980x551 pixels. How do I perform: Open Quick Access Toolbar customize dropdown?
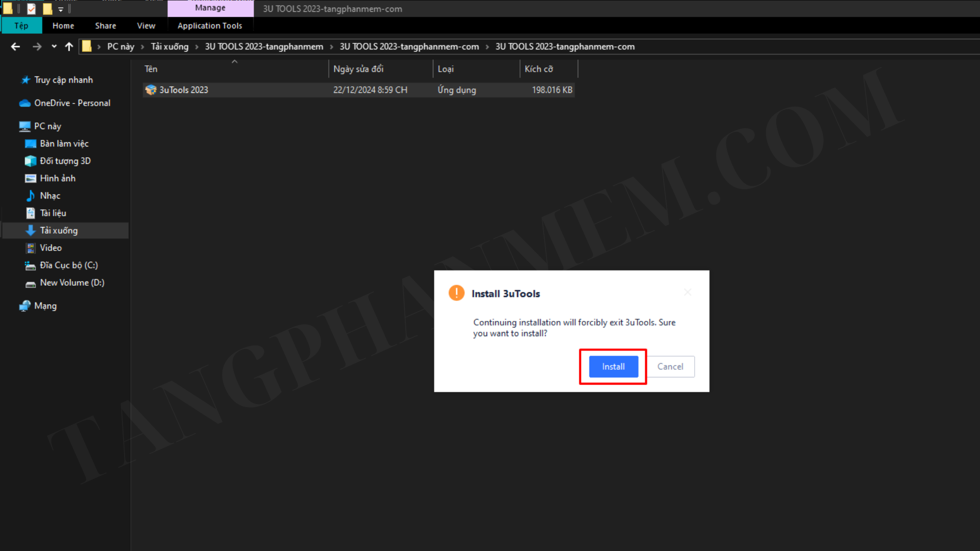(61, 9)
